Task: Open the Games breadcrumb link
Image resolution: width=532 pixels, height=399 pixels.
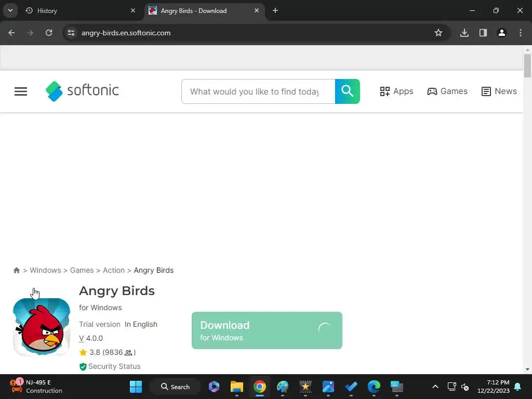Action: [x=82, y=270]
